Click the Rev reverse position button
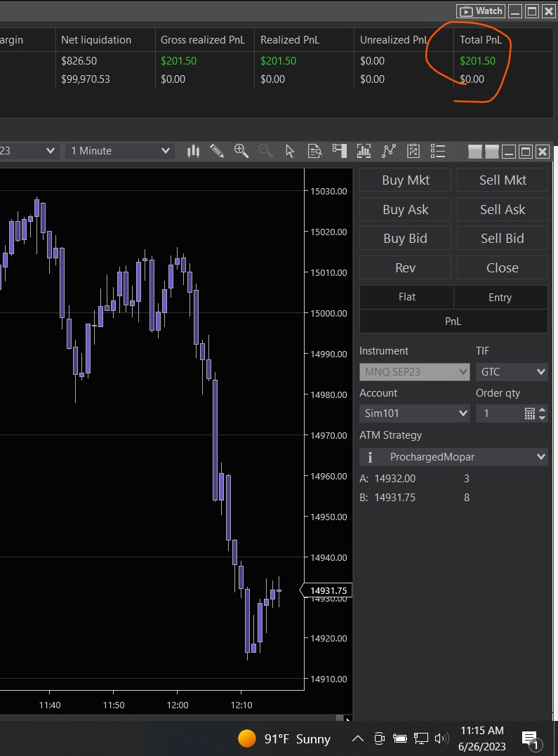 point(405,267)
